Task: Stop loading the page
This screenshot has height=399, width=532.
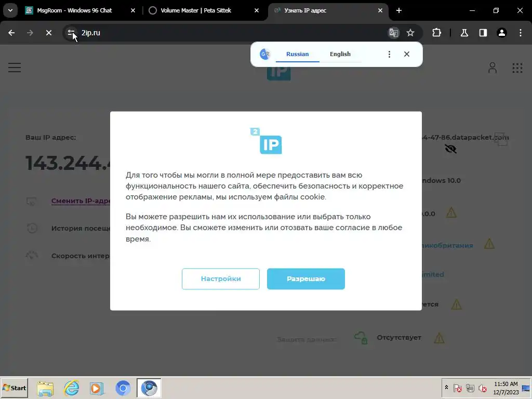Action: [49, 33]
